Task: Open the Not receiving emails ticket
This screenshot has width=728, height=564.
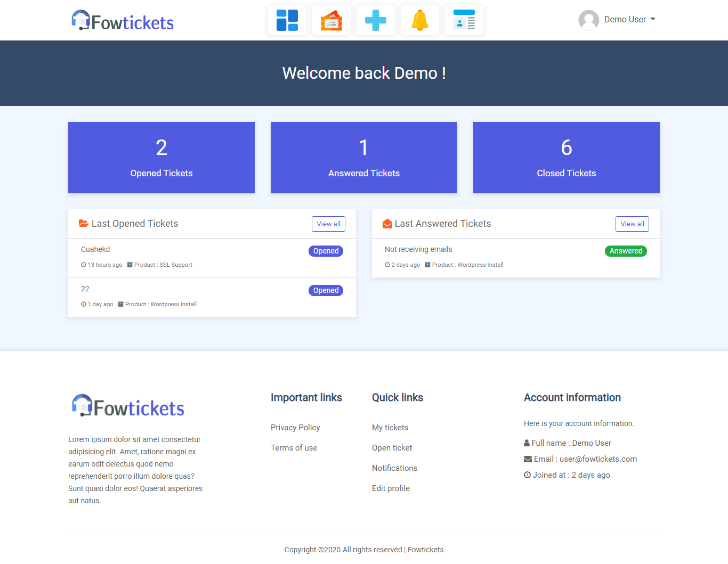Action: (418, 249)
